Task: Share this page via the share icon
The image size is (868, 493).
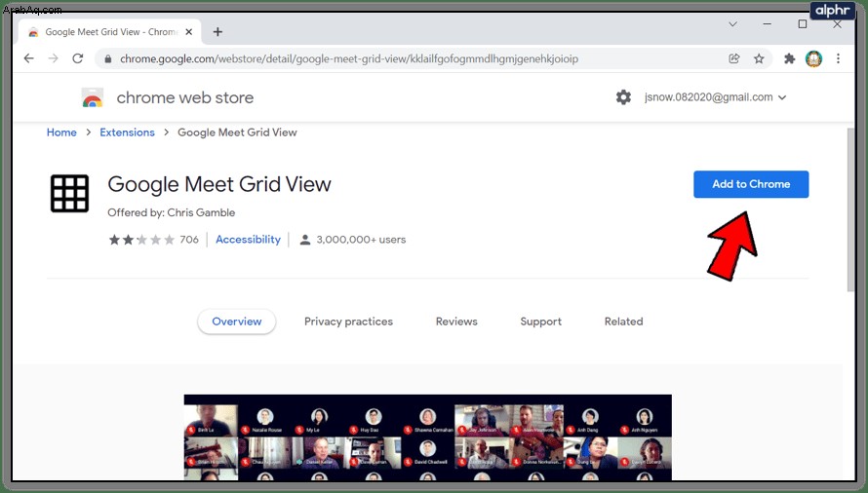Action: 734,58
